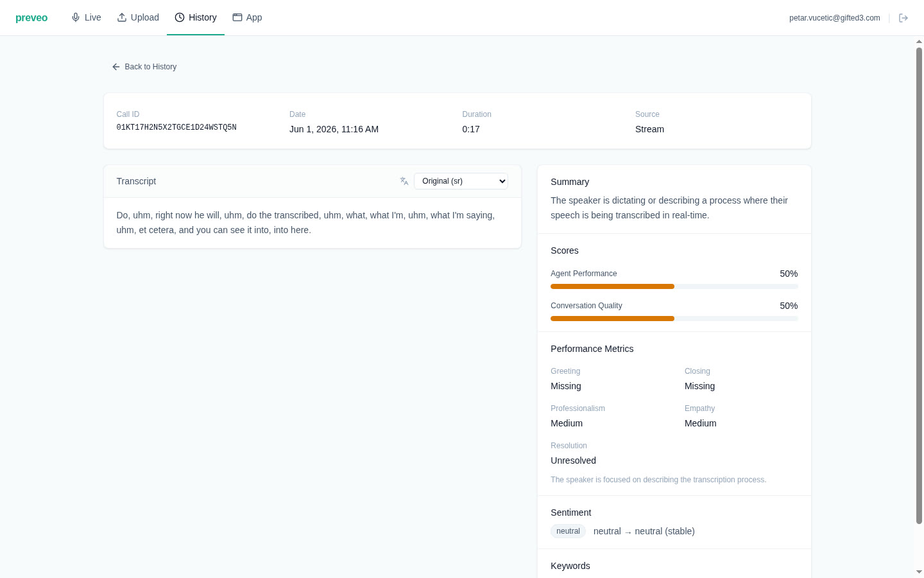Open the App tab
This screenshot has height=578, width=924.
(247, 17)
